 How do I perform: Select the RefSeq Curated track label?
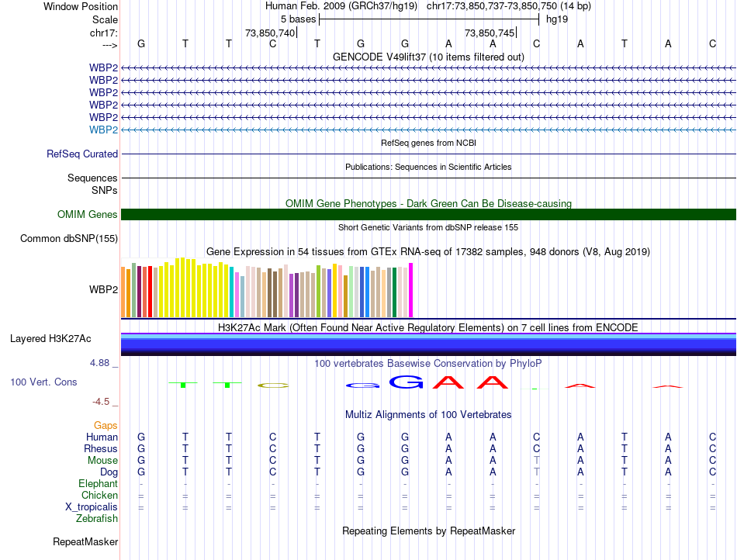82,154
